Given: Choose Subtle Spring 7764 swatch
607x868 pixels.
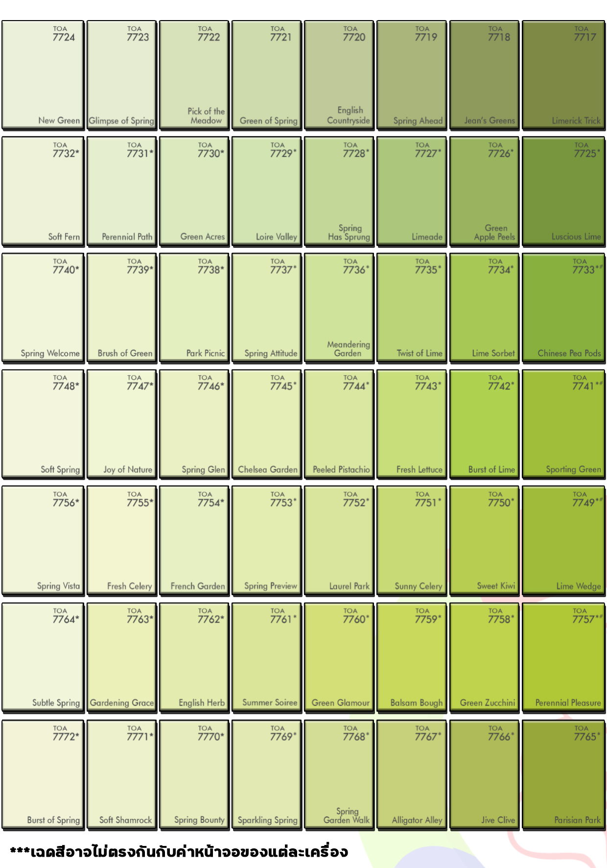Looking at the screenshot, I should click(43, 657).
